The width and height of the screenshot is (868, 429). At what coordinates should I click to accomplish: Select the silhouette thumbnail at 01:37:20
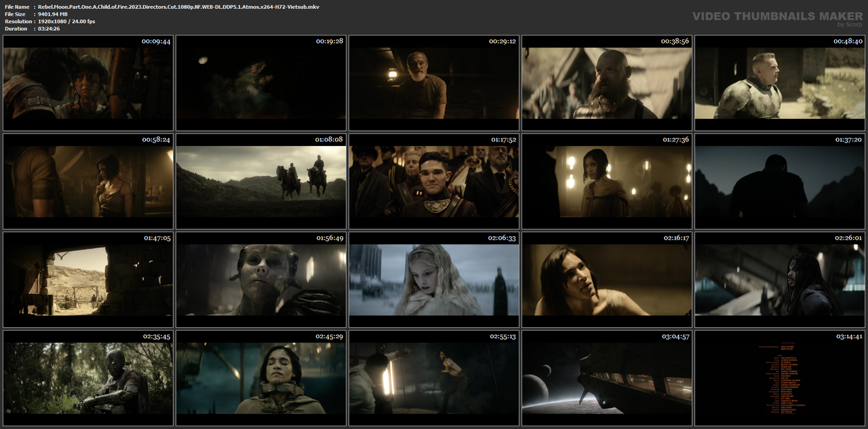click(780, 181)
